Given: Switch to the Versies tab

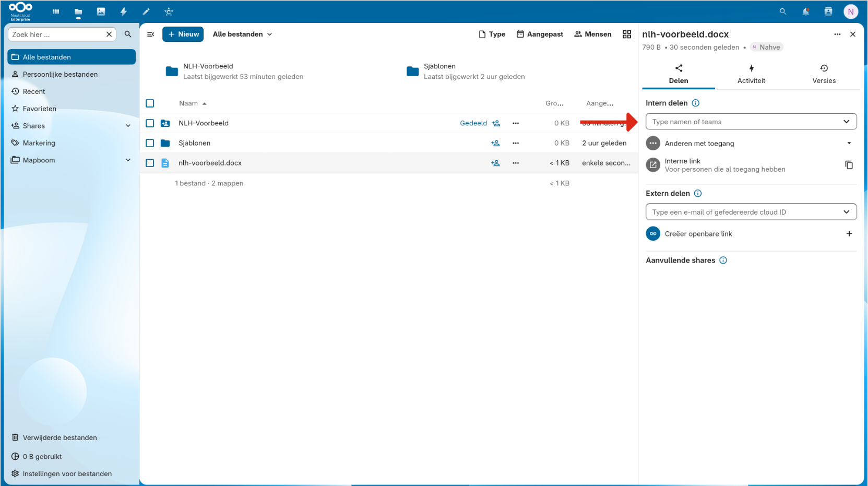Looking at the screenshot, I should click(824, 74).
